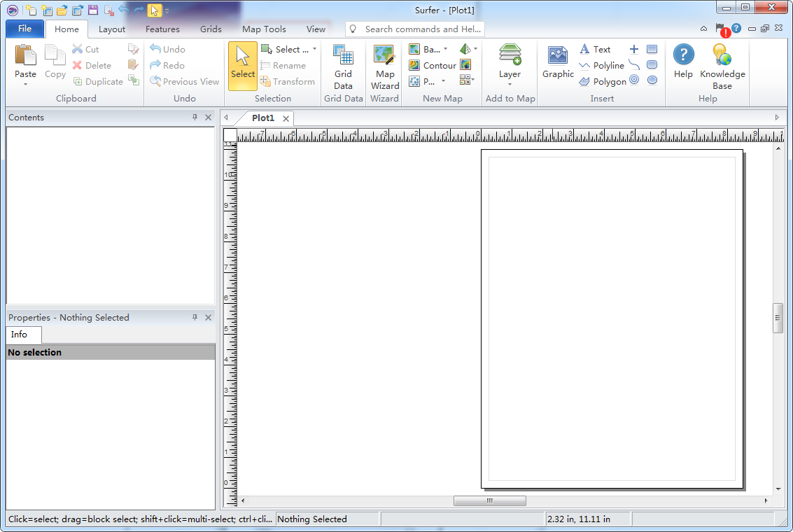Click the Rename command
Image resolution: width=793 pixels, height=532 pixels.
click(x=283, y=65)
